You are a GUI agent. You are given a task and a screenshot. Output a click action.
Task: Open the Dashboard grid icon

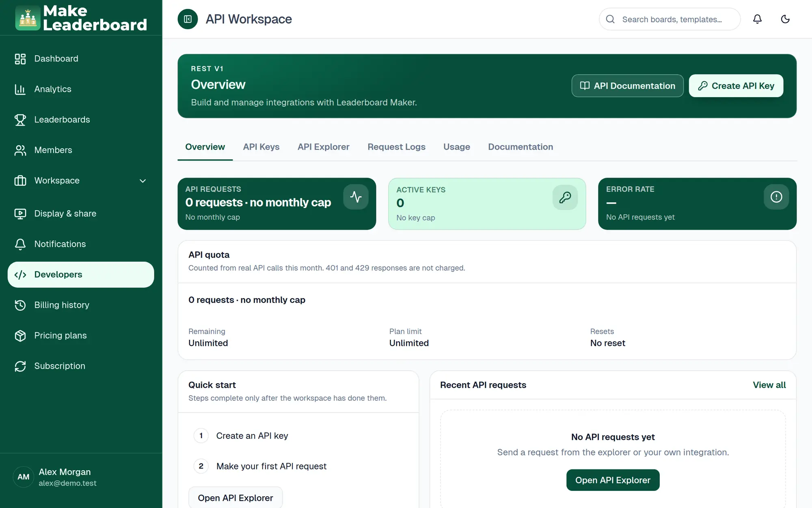pos(20,59)
